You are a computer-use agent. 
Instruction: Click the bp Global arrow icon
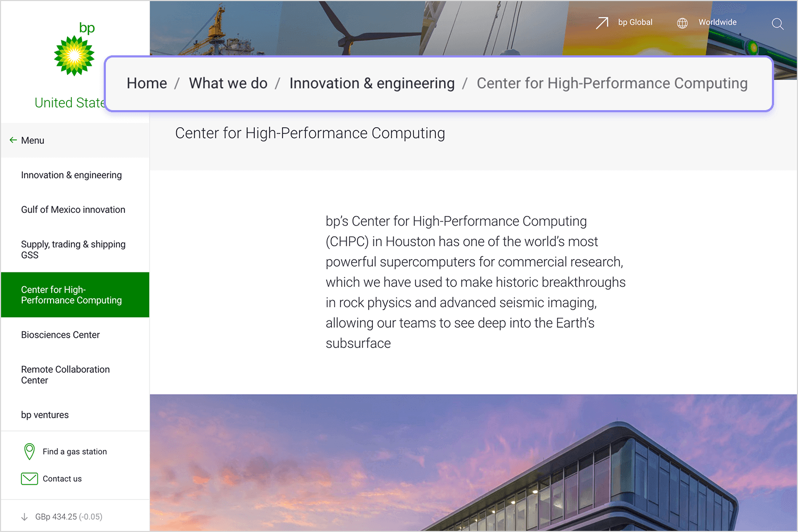click(x=602, y=23)
